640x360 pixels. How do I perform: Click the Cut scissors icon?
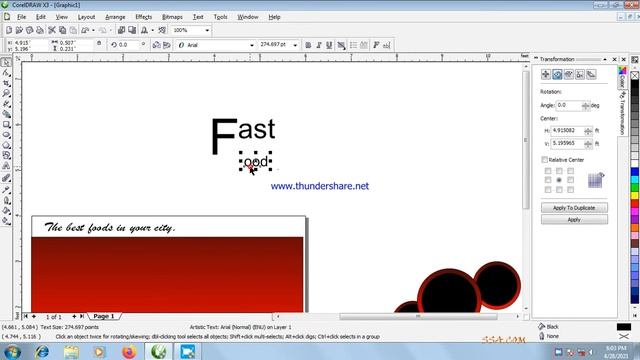coord(52,30)
